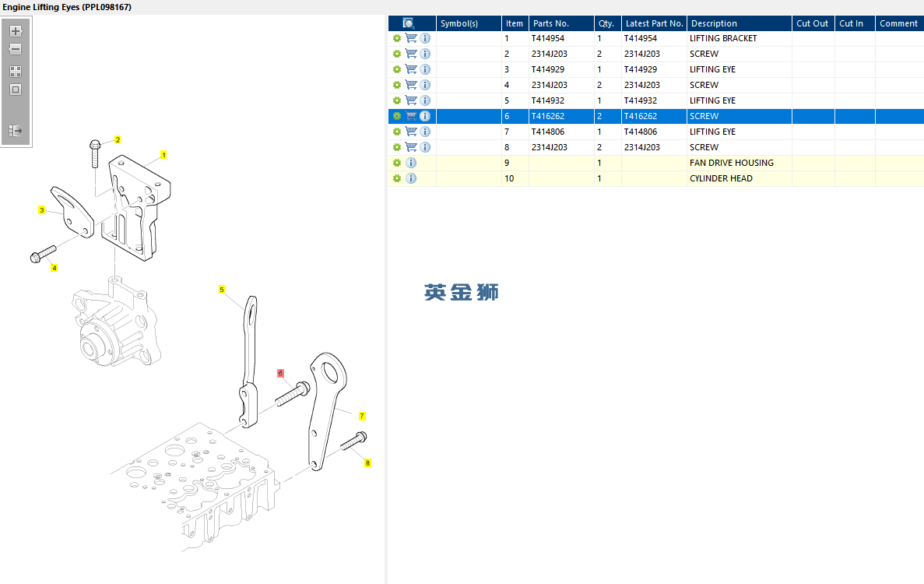Sort by Symbol(s) column header
924x584 pixels.
[469, 23]
